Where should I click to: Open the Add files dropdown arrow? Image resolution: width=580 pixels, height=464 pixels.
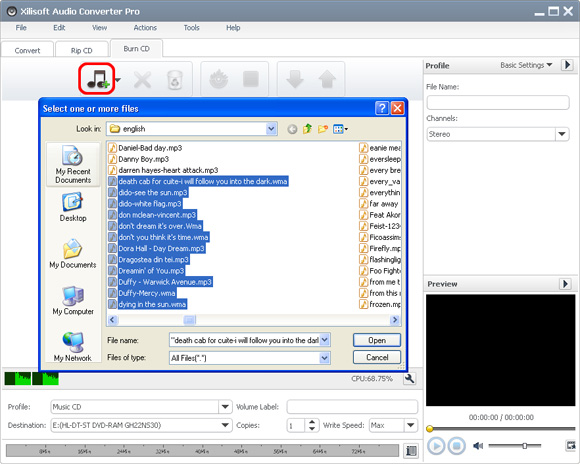[x=118, y=80]
